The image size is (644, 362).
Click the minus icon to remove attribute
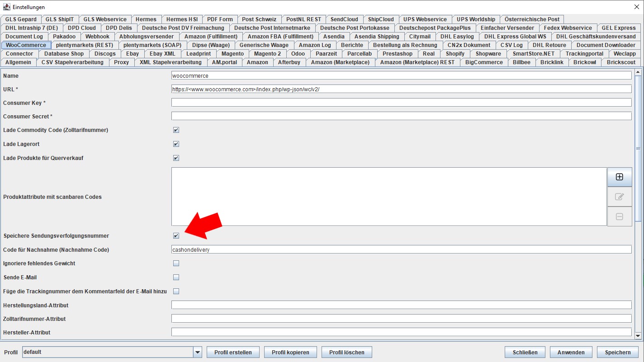620,216
